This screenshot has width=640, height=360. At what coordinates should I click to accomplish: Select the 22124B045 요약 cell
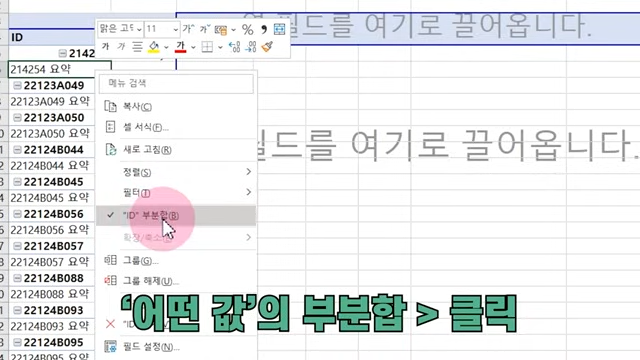coord(52,198)
